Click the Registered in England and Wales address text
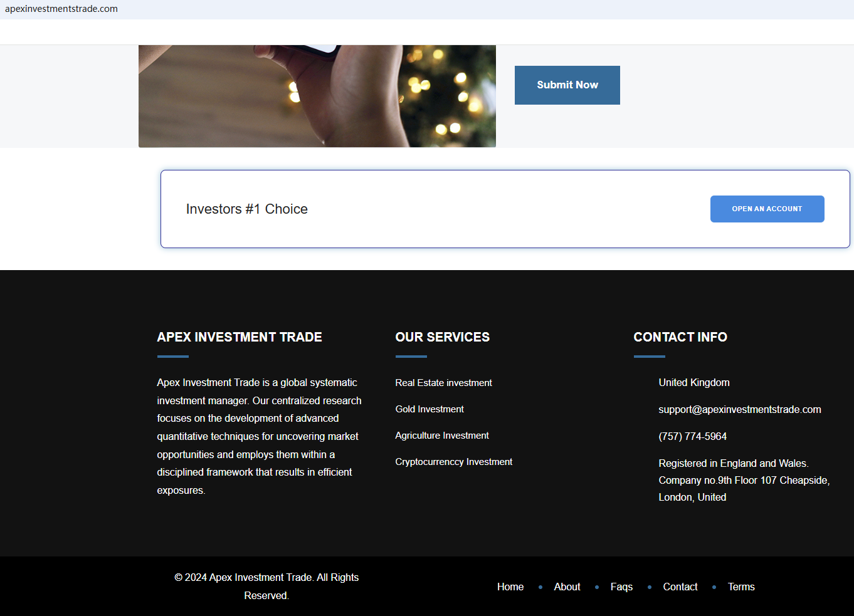This screenshot has height=616, width=854. (744, 480)
